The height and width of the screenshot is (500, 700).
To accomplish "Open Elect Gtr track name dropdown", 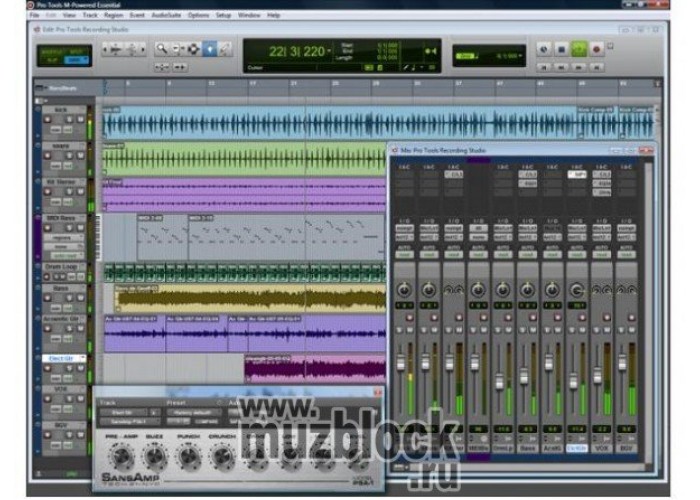I will pos(83,358).
